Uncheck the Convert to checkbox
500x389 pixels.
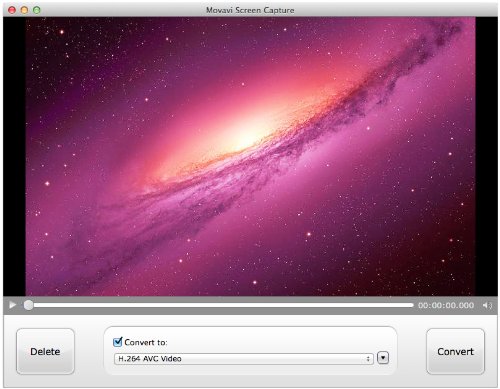[x=118, y=342]
